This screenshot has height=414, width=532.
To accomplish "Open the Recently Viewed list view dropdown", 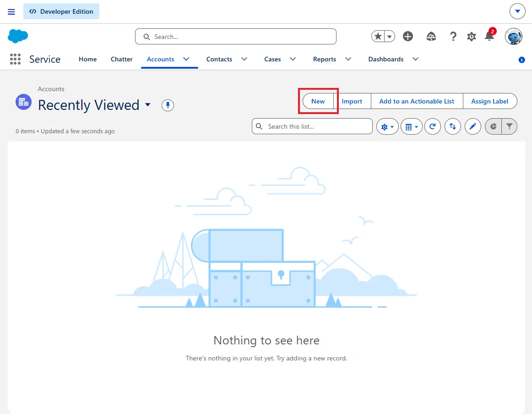I will [148, 104].
